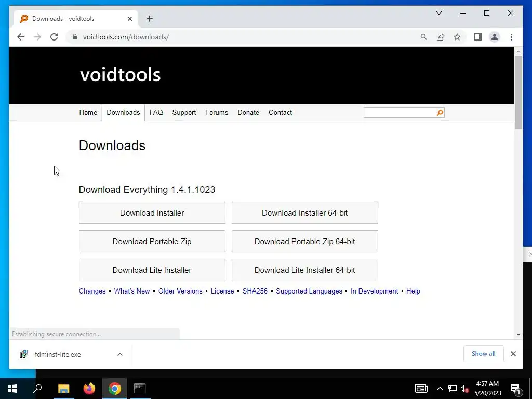
Task: Share this page via share icon
Action: (441, 37)
